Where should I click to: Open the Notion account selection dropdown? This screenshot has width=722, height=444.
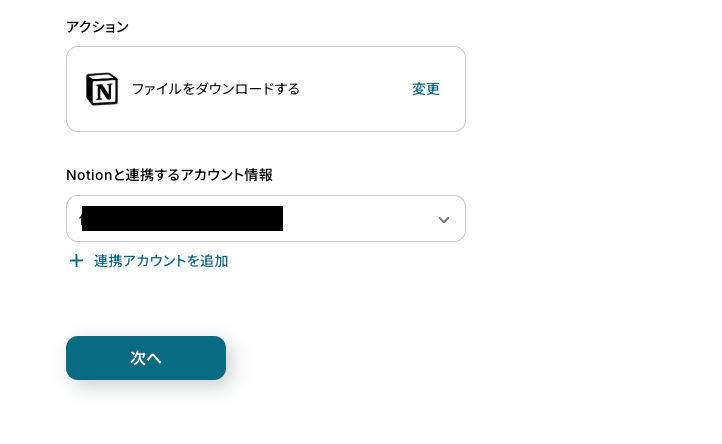click(x=266, y=219)
